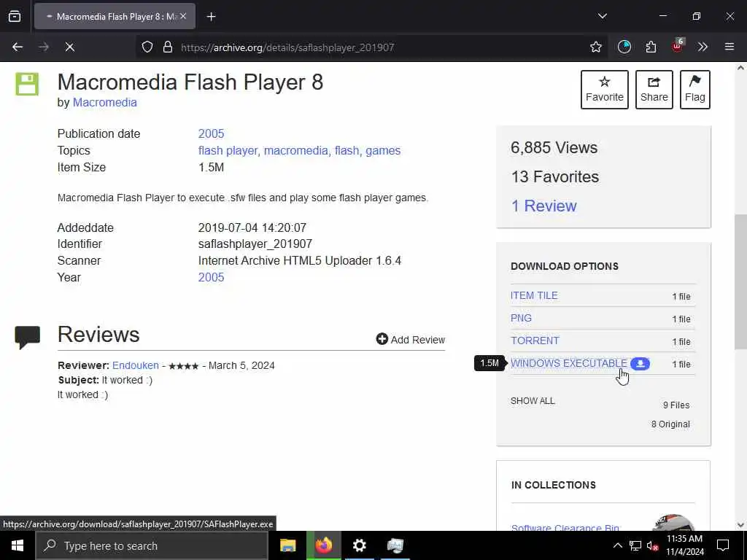Click the Favorite button
Viewport: 747px width, 560px height.
(x=605, y=90)
